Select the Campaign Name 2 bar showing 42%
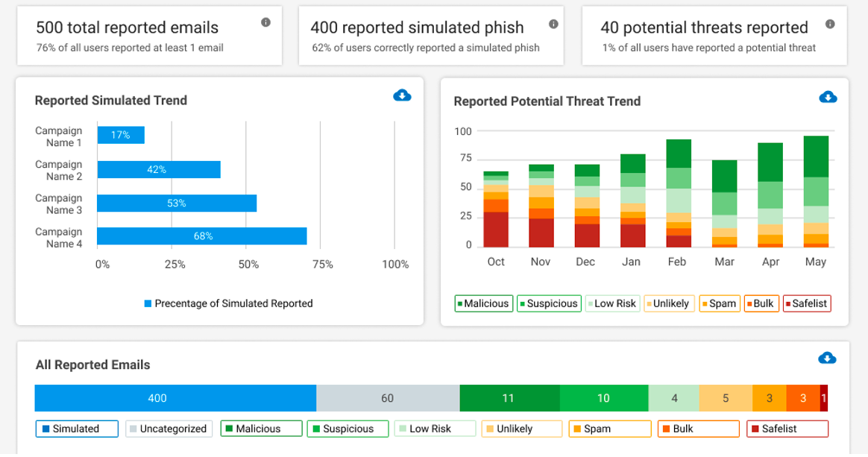 point(159,169)
